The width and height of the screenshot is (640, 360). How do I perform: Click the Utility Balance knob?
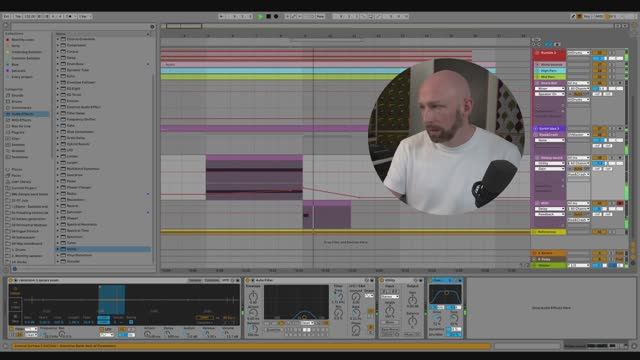point(412,321)
